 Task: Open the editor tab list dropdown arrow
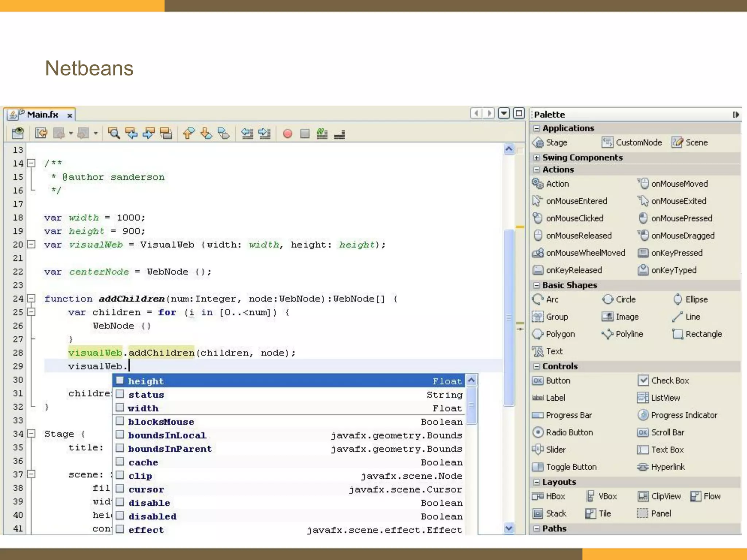click(x=504, y=113)
